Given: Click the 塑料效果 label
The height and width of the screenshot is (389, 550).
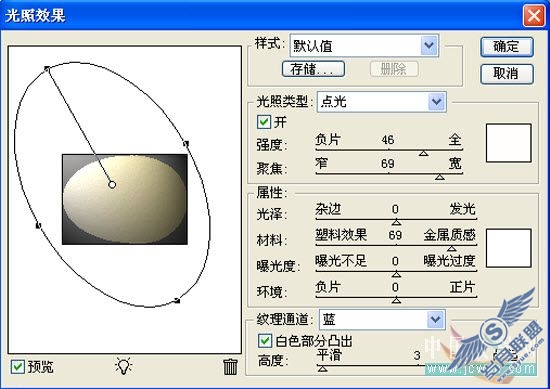Looking at the screenshot, I should [x=341, y=235].
